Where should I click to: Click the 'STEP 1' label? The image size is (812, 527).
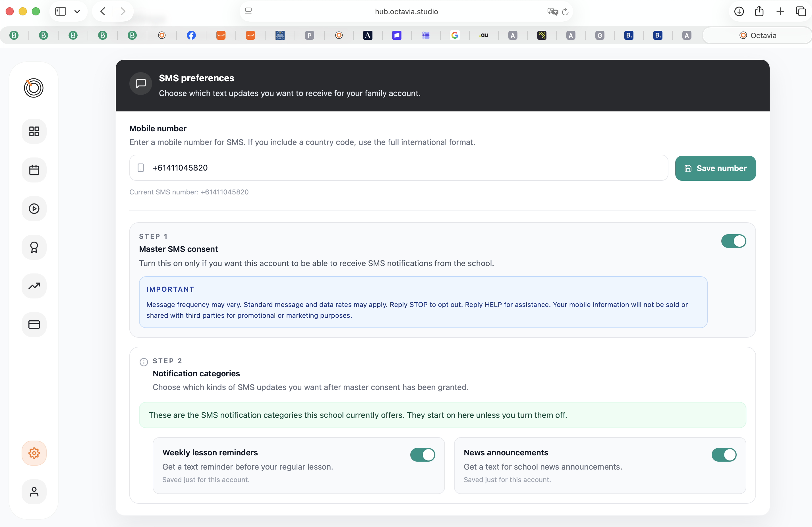[x=153, y=236]
